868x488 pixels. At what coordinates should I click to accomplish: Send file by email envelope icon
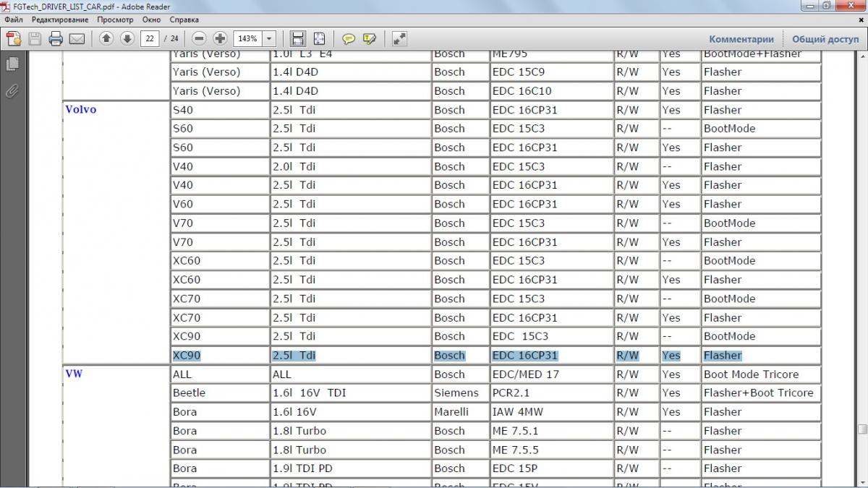(77, 38)
